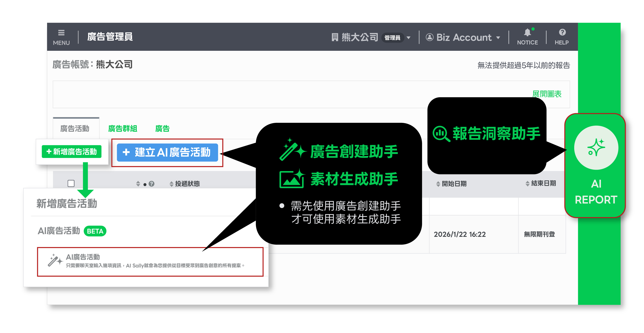
Task: Click the AI REPORT sparkle icon
Action: (x=596, y=148)
